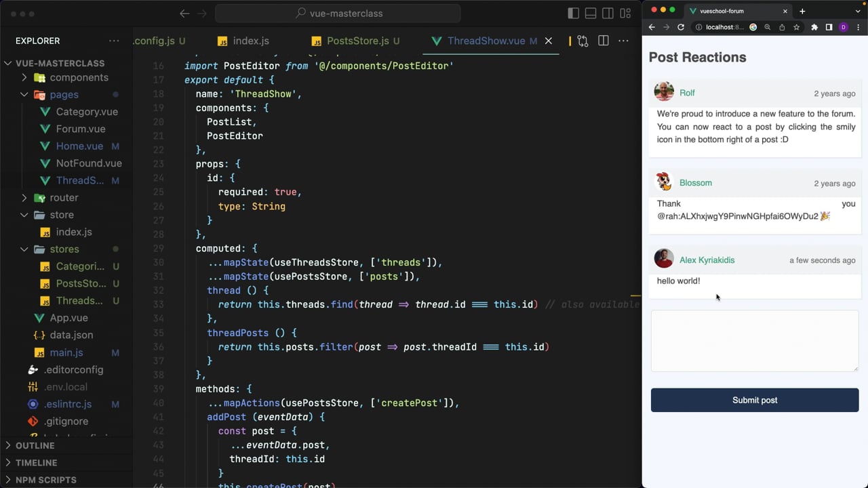The width and height of the screenshot is (868, 488).
Task: Share this page from the address bar
Action: pyautogui.click(x=782, y=27)
